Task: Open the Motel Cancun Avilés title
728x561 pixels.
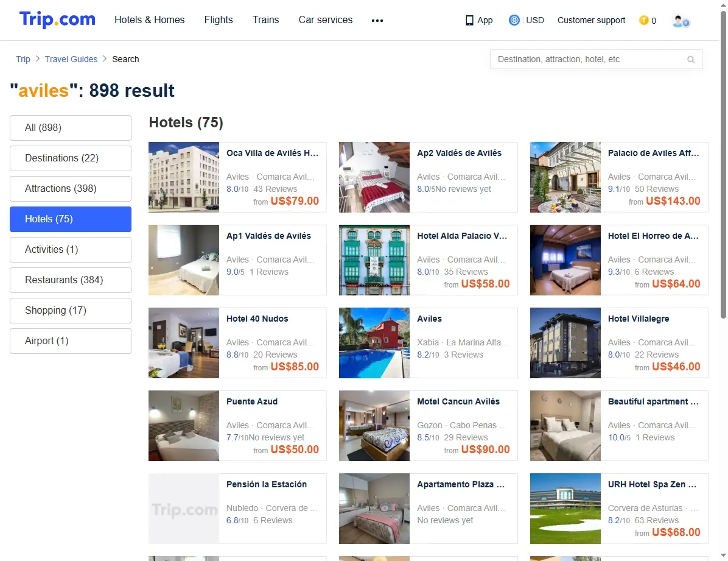Action: 458,401
